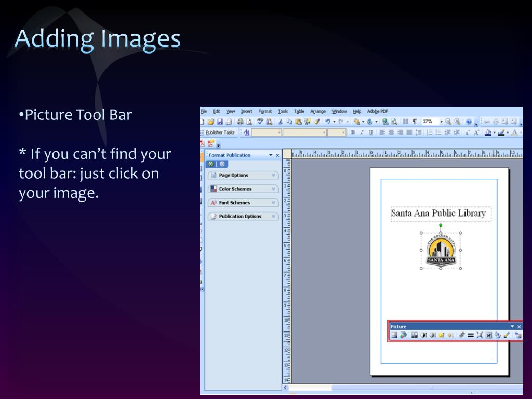Click More Contrast icon in Picture toolbar
This screenshot has width=532, height=399.
423,335
